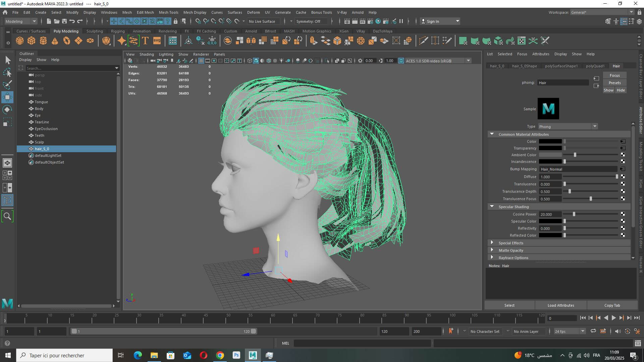Viewport: 644px width, 362px height.
Task: Click the Hide button
Action: (621, 90)
